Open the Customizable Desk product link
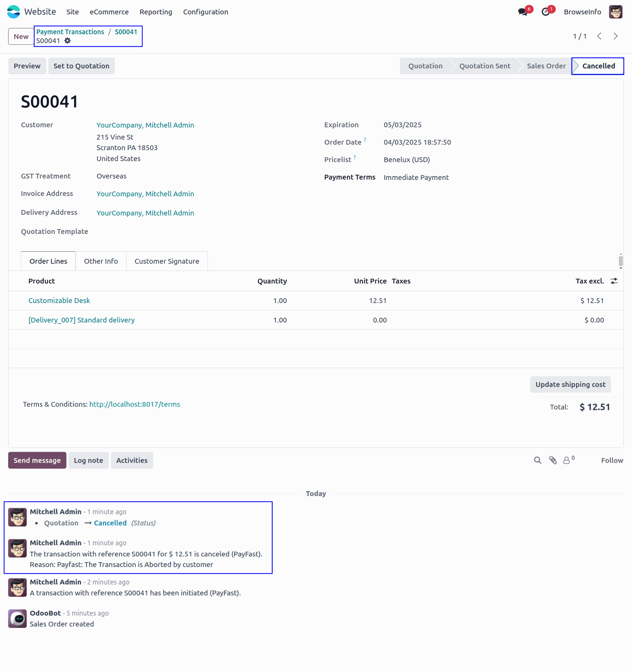Viewport: 632px width, 672px height. click(x=59, y=300)
